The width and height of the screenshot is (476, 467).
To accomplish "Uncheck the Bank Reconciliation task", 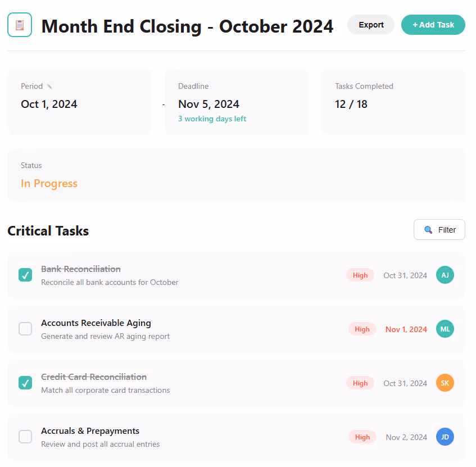I will [x=25, y=275].
